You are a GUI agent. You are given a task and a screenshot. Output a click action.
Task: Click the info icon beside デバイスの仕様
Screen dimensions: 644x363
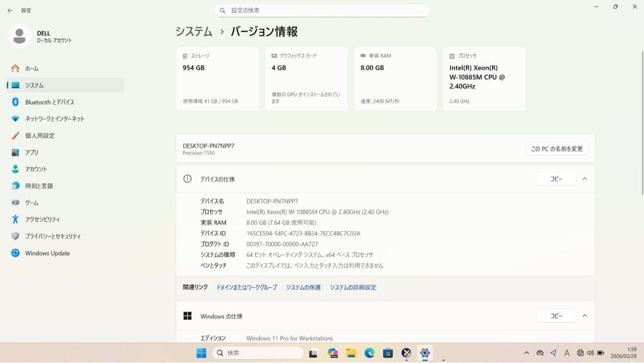click(x=187, y=179)
